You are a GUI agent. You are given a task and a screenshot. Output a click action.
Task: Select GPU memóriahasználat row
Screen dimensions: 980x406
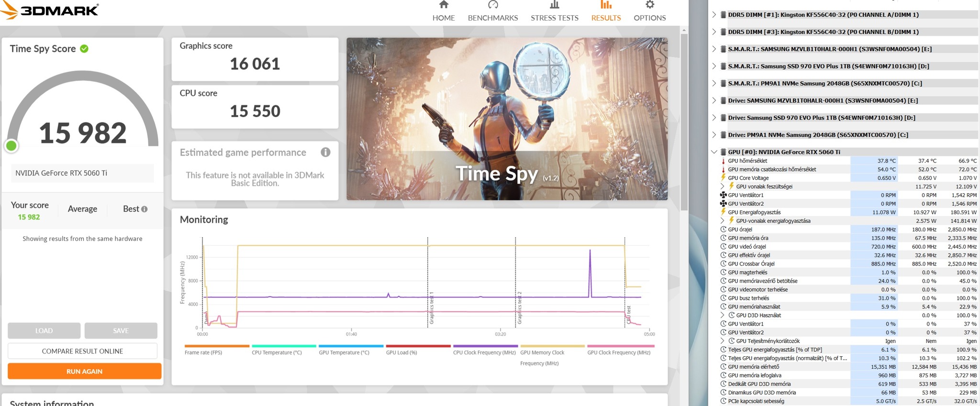848,307
